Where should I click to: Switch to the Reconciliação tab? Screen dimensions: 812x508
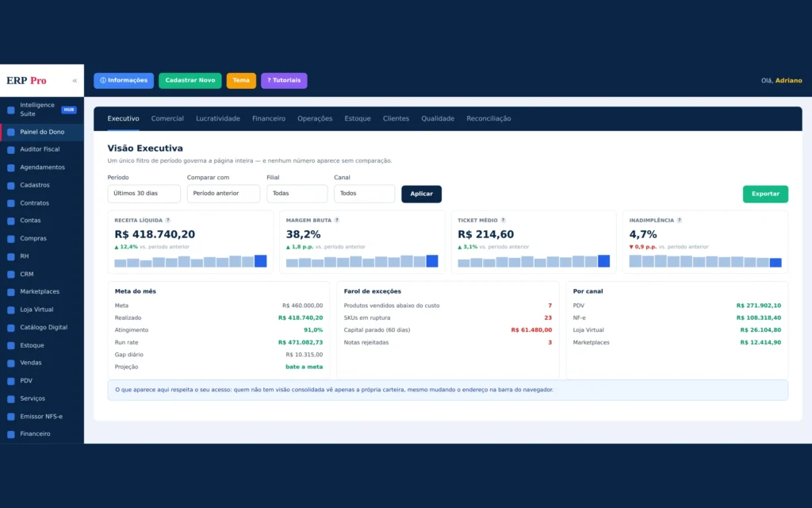[x=488, y=119]
